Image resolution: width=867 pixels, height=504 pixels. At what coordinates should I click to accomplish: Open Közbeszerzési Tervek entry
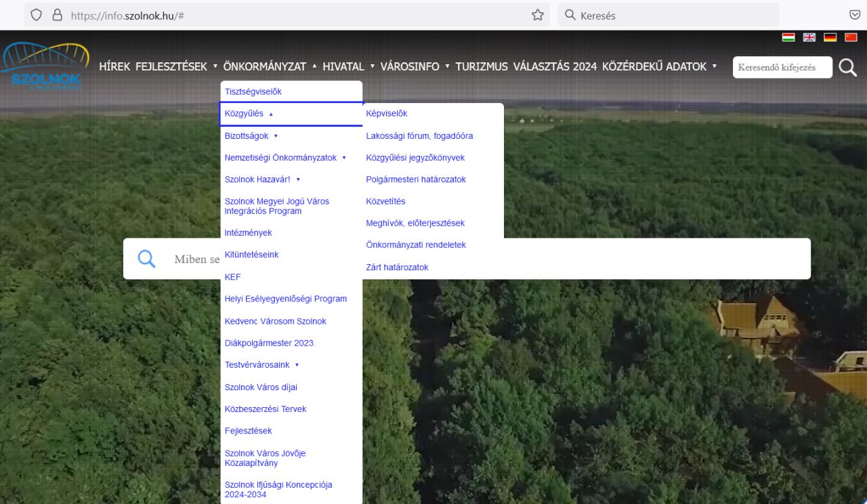266,409
